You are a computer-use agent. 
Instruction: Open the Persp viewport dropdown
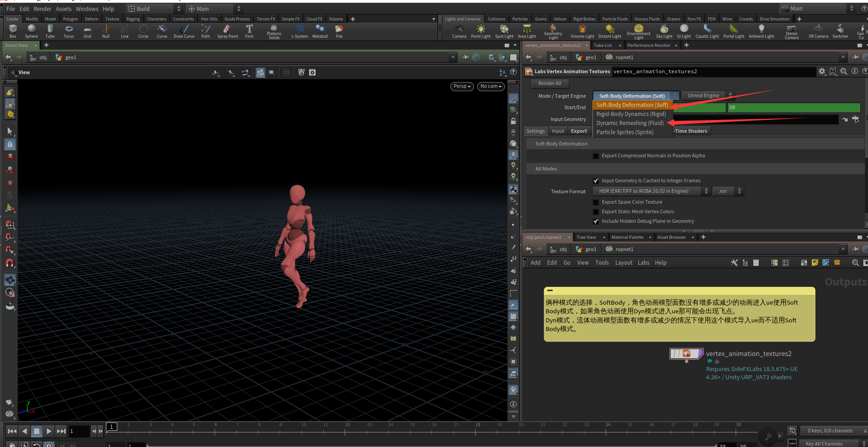click(x=462, y=86)
